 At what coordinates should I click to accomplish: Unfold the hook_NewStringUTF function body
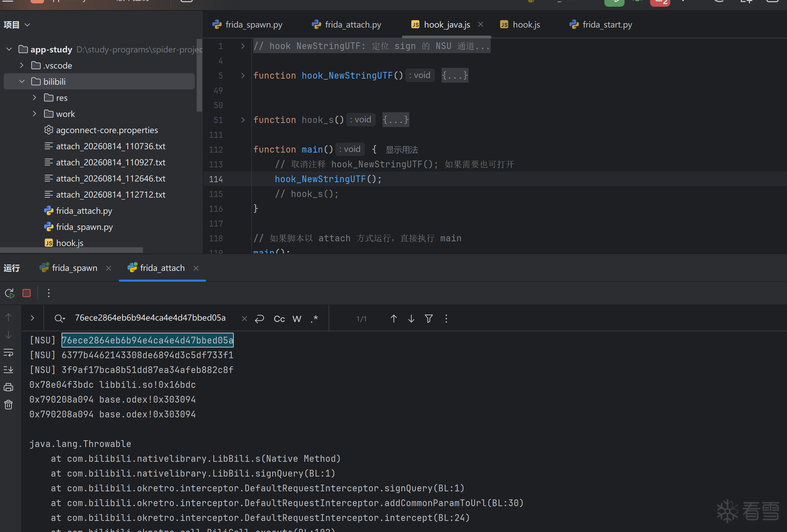(x=242, y=76)
